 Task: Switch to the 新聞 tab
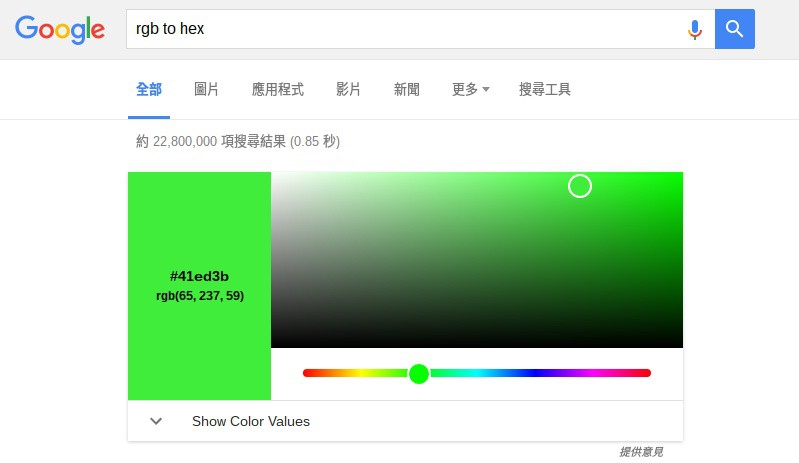[407, 89]
